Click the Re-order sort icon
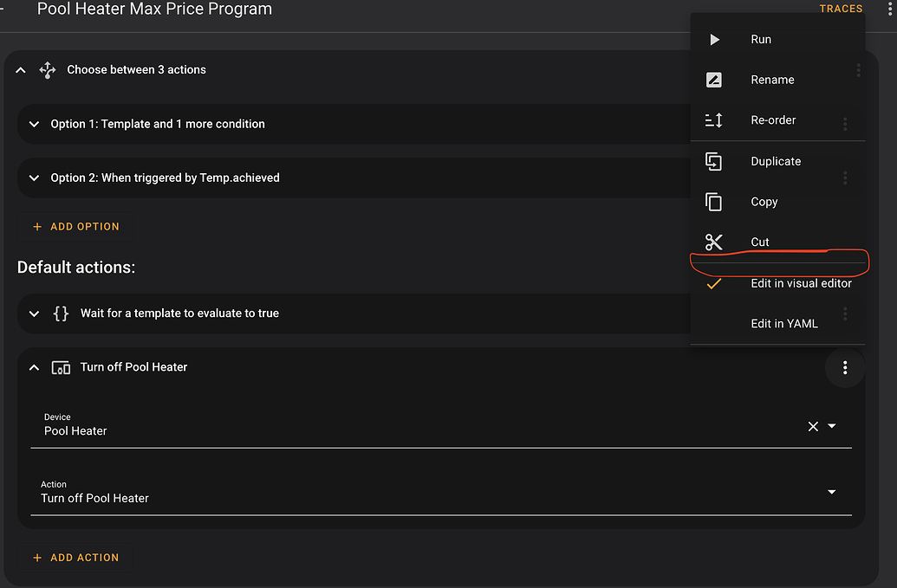Image resolution: width=897 pixels, height=588 pixels. pyautogui.click(x=714, y=120)
